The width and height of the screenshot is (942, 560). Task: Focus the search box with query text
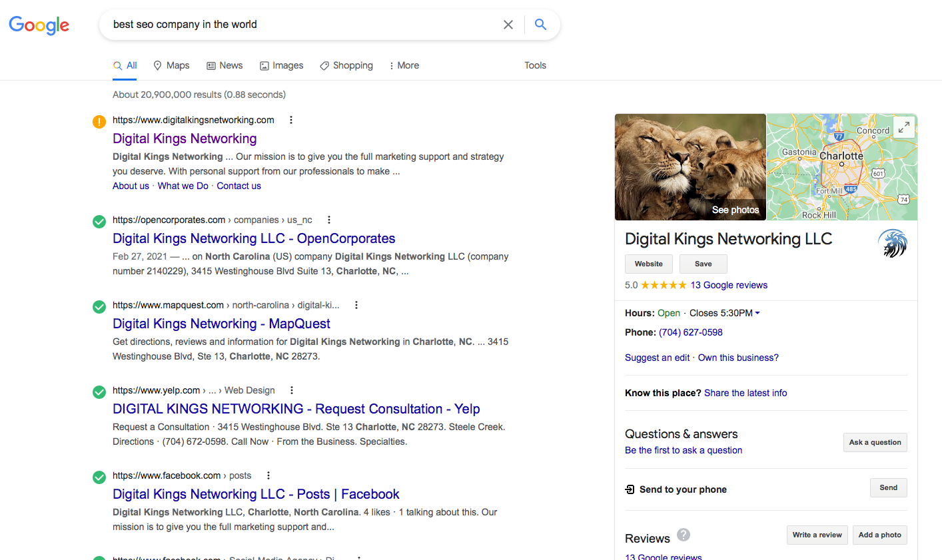(303, 25)
